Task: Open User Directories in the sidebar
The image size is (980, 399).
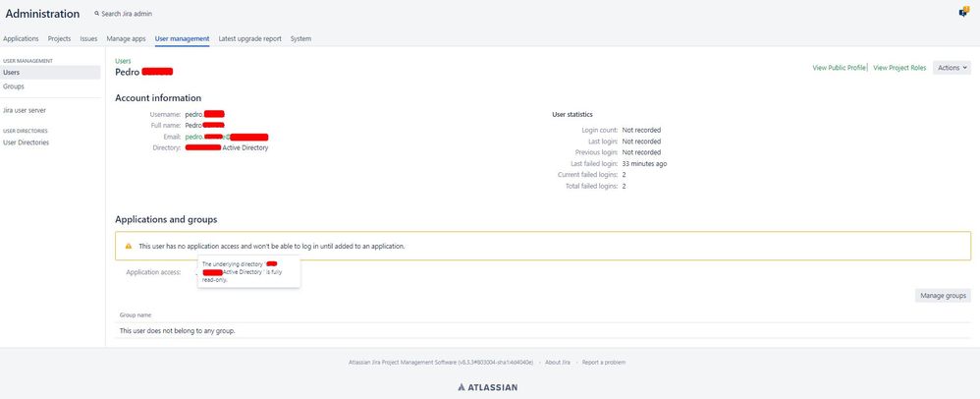Action: point(26,142)
